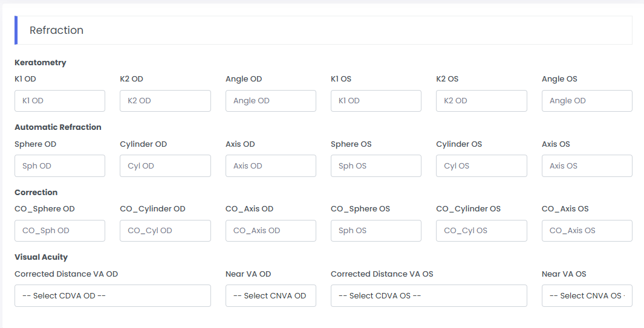The height and width of the screenshot is (328, 644).
Task: Focus the K2 OD input field
Action: tap(165, 101)
